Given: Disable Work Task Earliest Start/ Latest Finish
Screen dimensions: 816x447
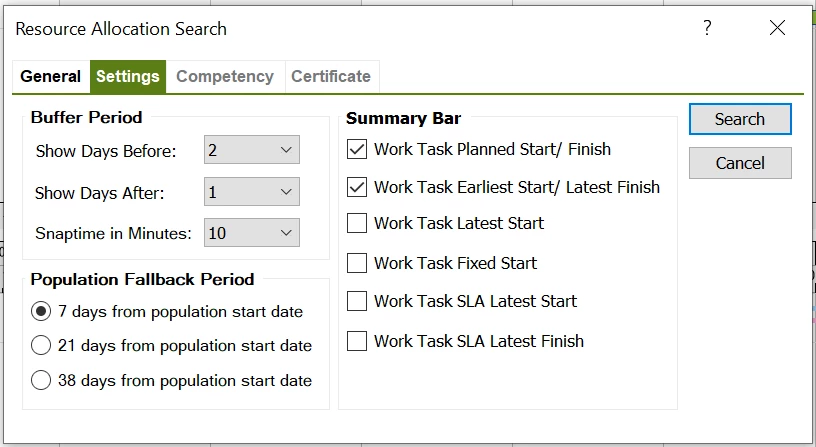Looking at the screenshot, I should click(x=357, y=186).
